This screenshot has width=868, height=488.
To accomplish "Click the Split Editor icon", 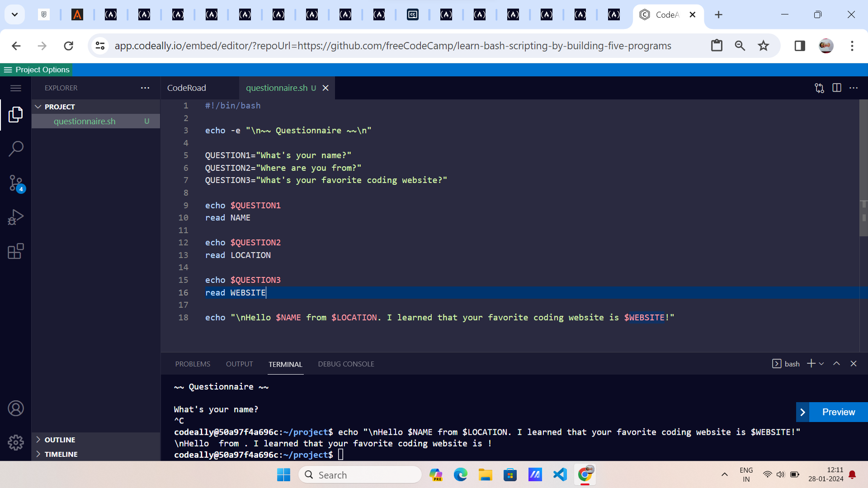I will pos(837,88).
